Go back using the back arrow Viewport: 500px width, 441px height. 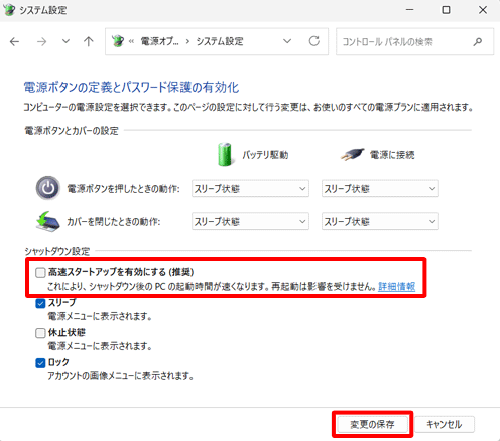15,42
